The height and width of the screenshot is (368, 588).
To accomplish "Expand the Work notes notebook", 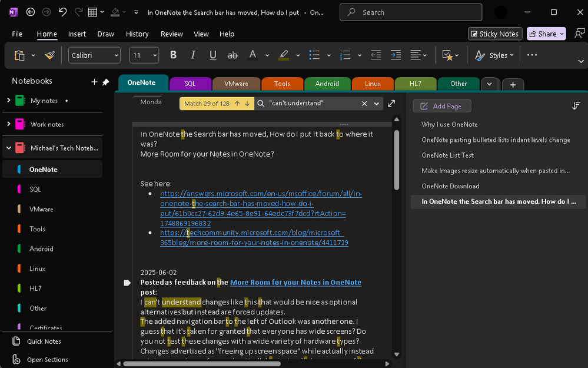I will 9,124.
